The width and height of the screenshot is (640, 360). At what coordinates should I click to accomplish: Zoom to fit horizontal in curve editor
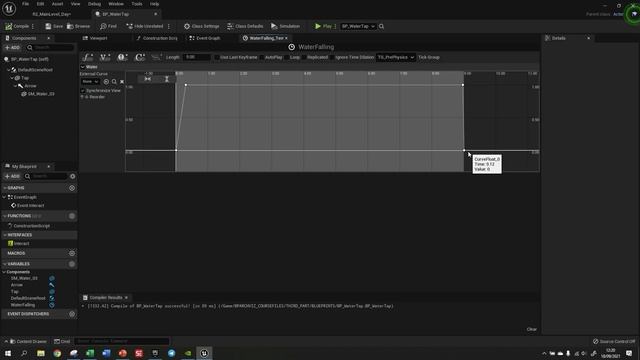pyautogui.click(x=148, y=79)
